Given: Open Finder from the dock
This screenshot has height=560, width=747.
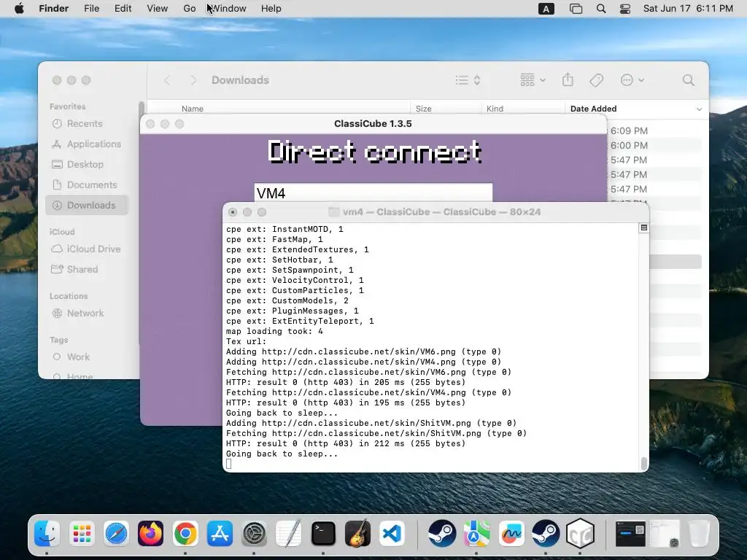Looking at the screenshot, I should coord(47,533).
